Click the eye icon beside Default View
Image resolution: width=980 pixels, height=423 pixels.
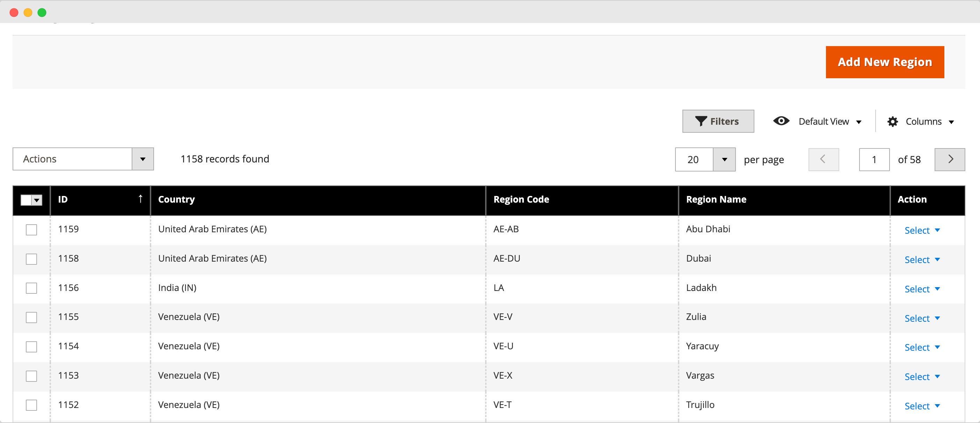click(x=781, y=121)
